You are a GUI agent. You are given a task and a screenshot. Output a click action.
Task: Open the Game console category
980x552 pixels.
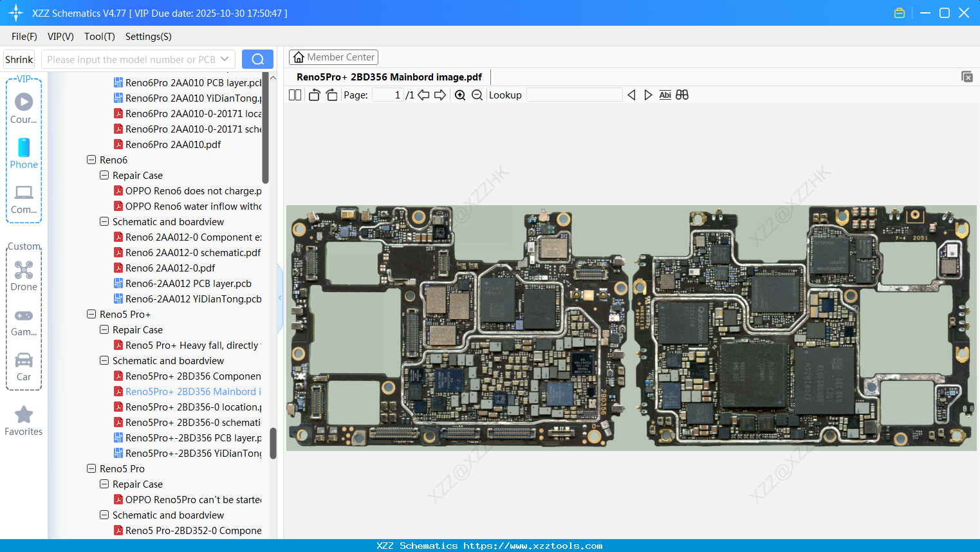click(x=23, y=322)
